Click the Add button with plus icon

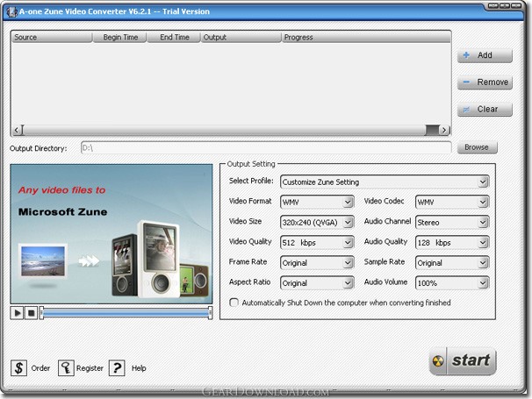485,55
